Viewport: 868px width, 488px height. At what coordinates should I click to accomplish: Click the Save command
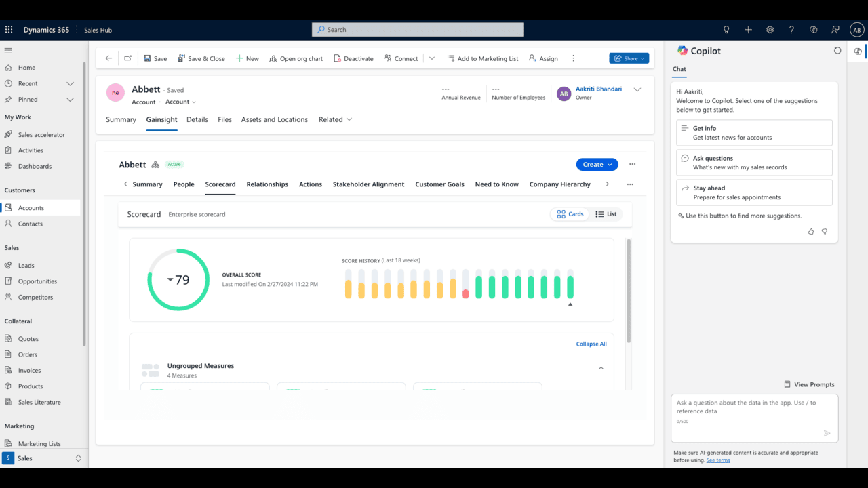[155, 58]
